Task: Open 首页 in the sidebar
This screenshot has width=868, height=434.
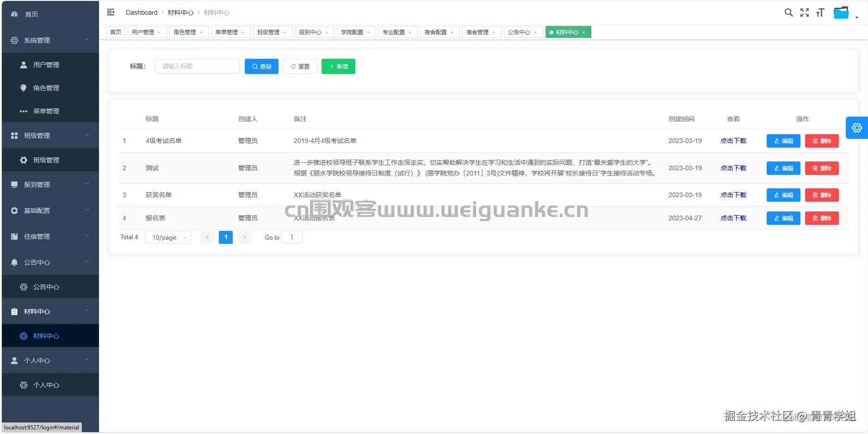Action: point(50,14)
